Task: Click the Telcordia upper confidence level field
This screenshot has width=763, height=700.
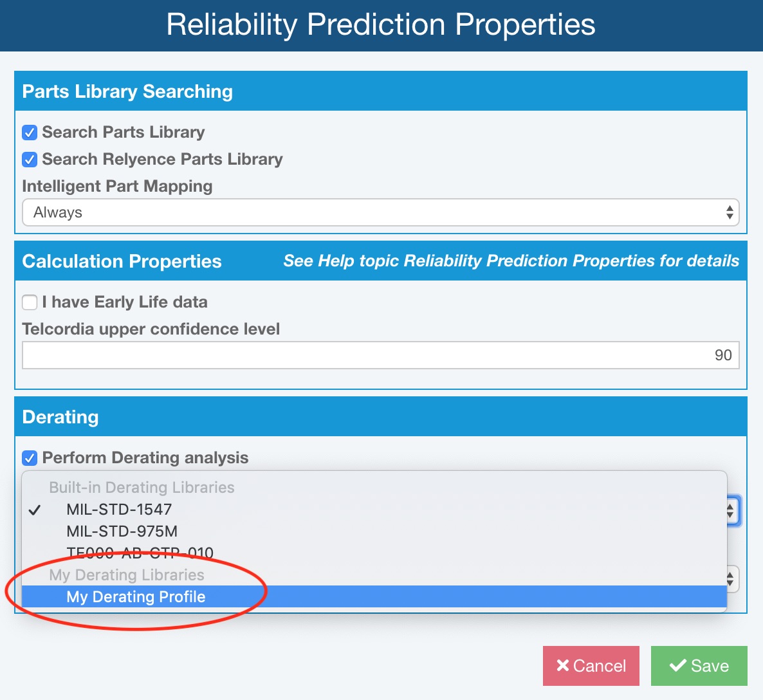Action: 380,355
